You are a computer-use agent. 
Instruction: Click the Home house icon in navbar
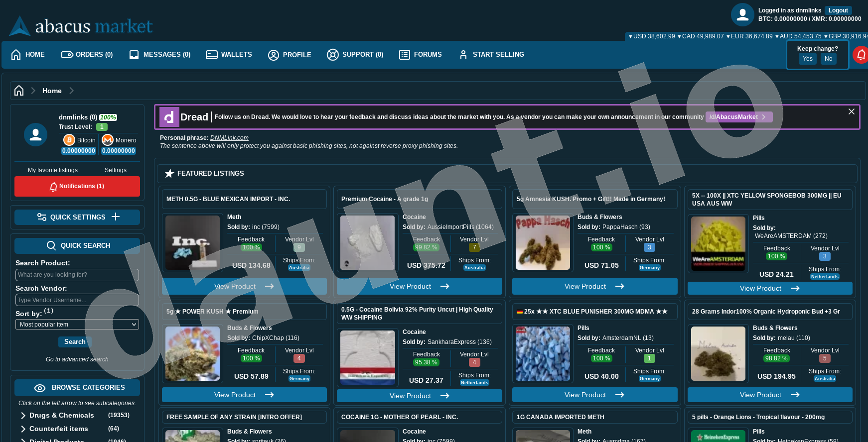[x=16, y=54]
